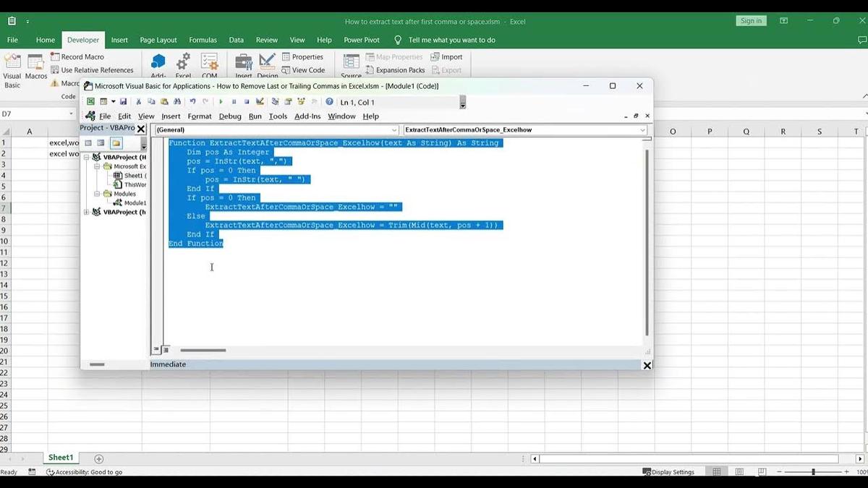Run the macro with the Run Sub button
This screenshot has width=868, height=488.
coord(221,102)
